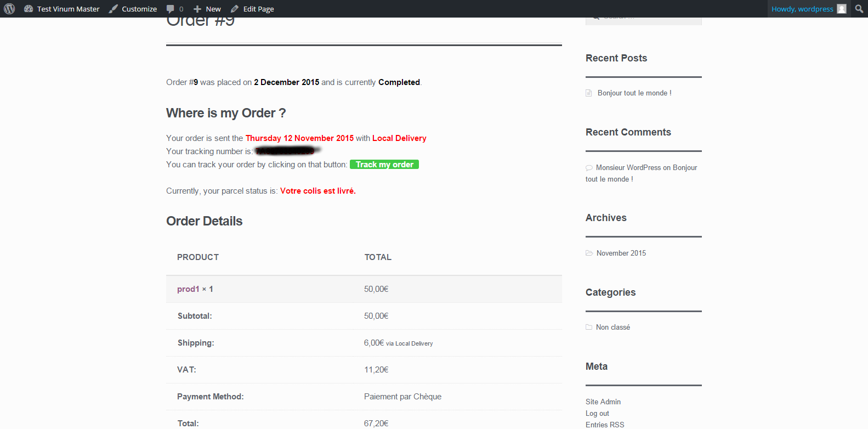Screen dimensions: 868x429
Task: Click the user avatar in admin bar
Action: click(x=842, y=9)
